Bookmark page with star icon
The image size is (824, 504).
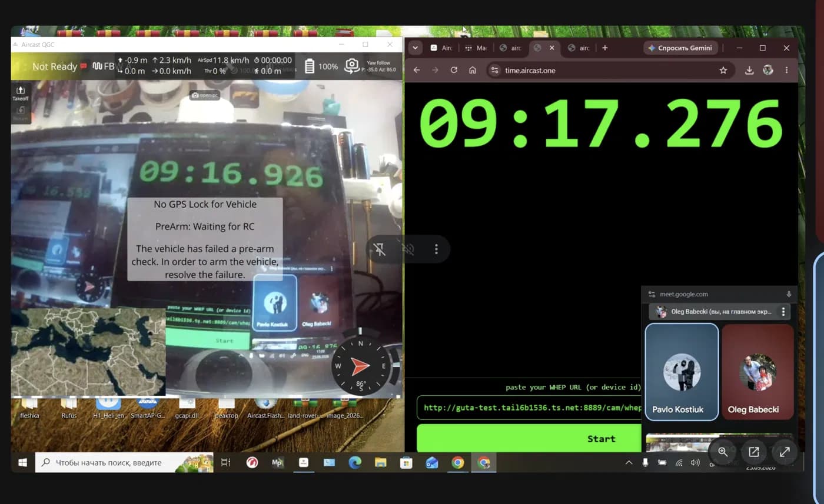pyautogui.click(x=723, y=70)
